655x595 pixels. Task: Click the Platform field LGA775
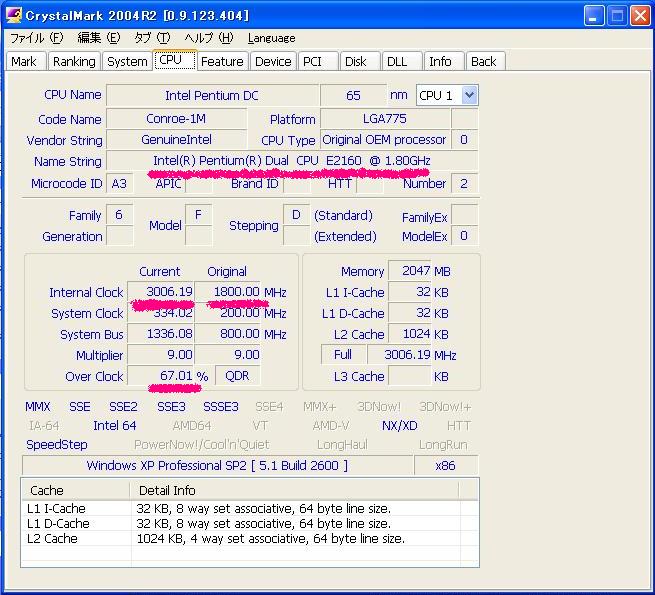coord(385,119)
